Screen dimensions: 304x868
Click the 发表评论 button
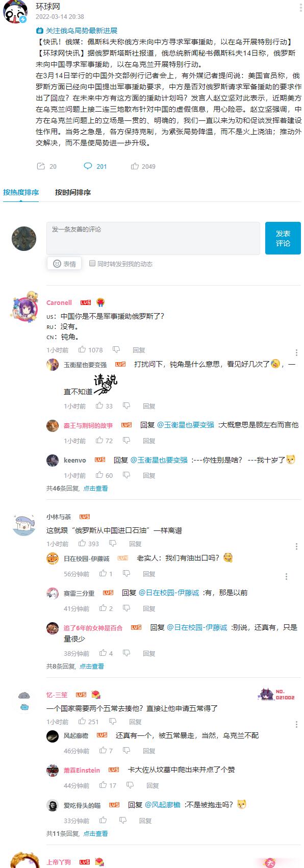point(283,238)
